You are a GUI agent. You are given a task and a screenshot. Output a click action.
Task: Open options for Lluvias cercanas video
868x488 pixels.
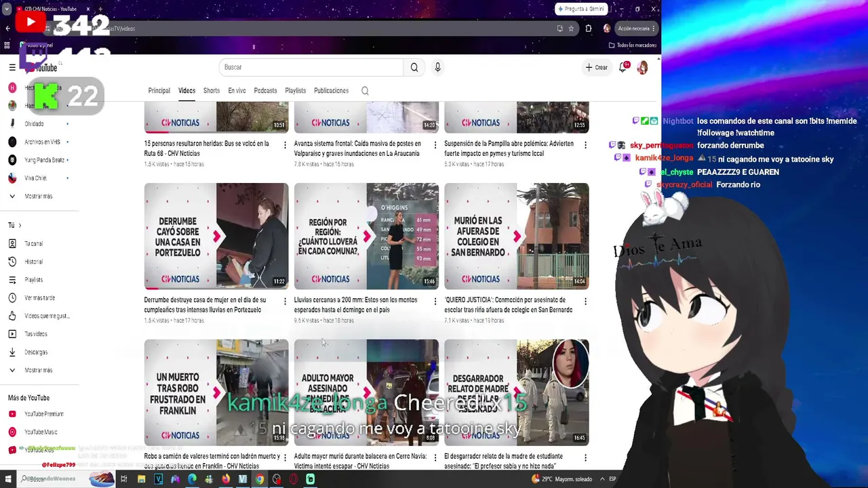point(435,301)
